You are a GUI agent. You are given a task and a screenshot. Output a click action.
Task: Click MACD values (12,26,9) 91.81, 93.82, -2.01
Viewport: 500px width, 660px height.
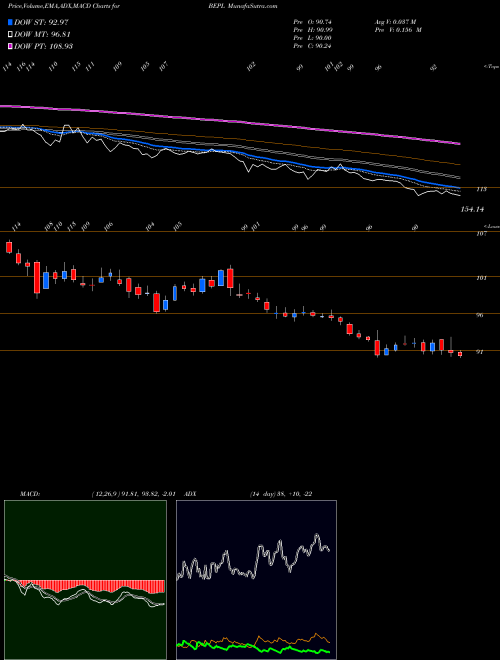136,494
